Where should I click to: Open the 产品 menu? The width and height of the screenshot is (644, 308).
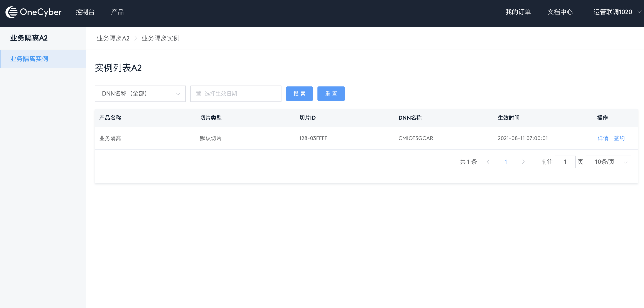tap(117, 12)
